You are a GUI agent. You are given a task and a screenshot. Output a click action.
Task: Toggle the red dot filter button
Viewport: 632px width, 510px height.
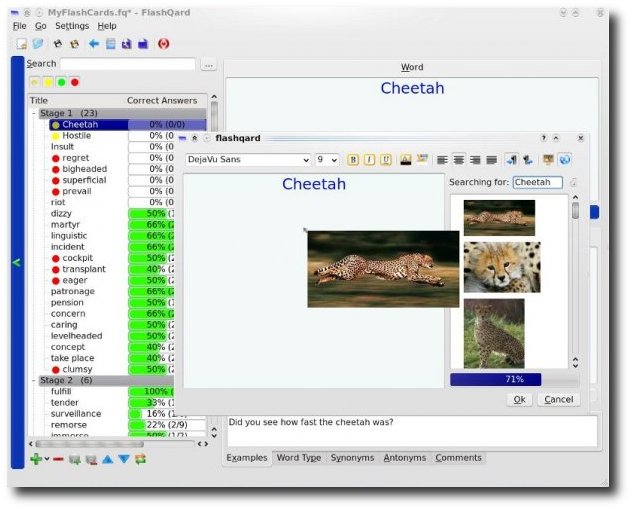[x=75, y=82]
